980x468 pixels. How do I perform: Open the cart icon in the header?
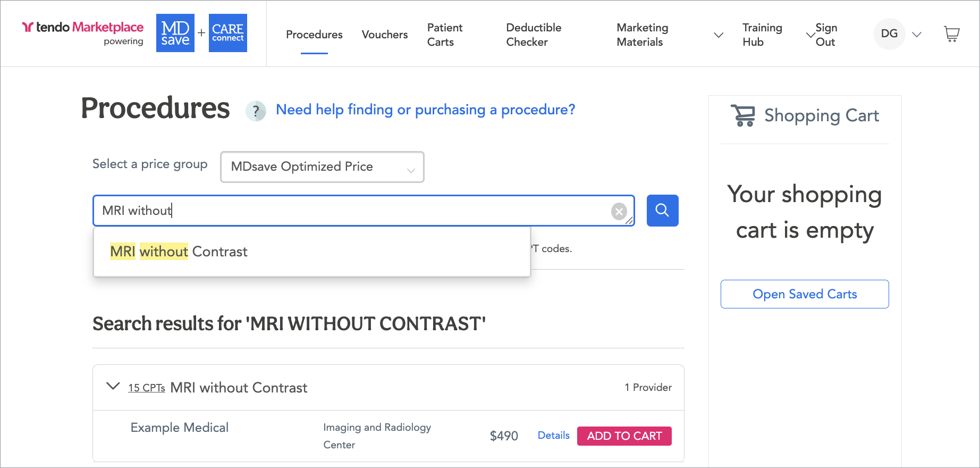coord(951,35)
